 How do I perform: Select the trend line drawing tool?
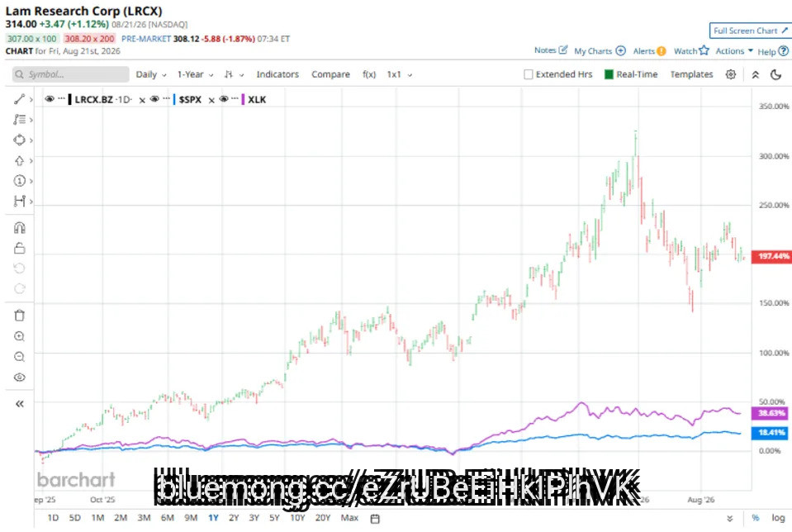coord(19,99)
